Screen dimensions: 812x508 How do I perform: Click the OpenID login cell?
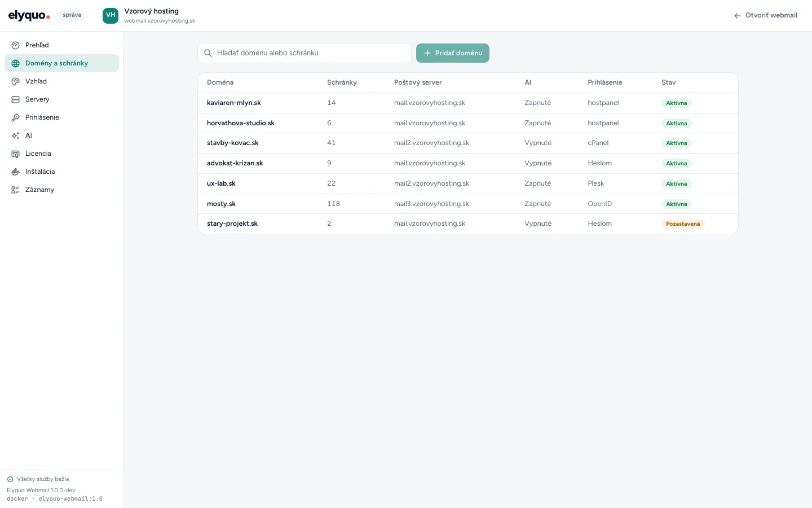(600, 204)
